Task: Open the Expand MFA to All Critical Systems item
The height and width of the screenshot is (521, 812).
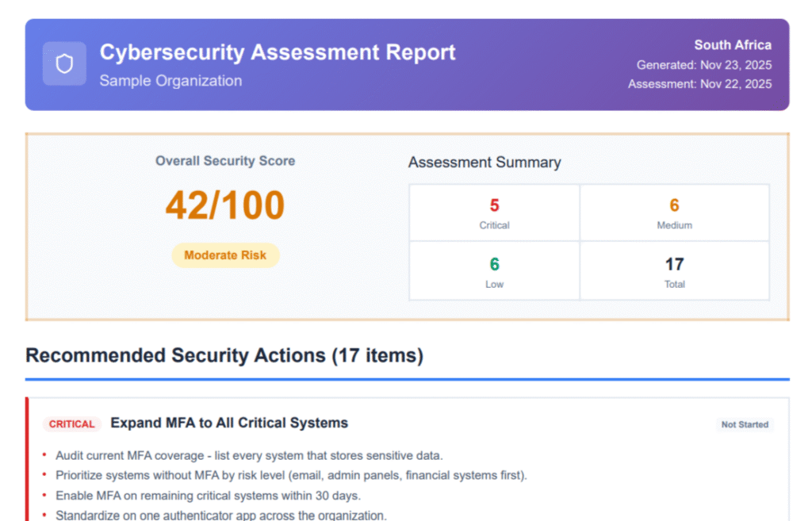Action: (229, 423)
